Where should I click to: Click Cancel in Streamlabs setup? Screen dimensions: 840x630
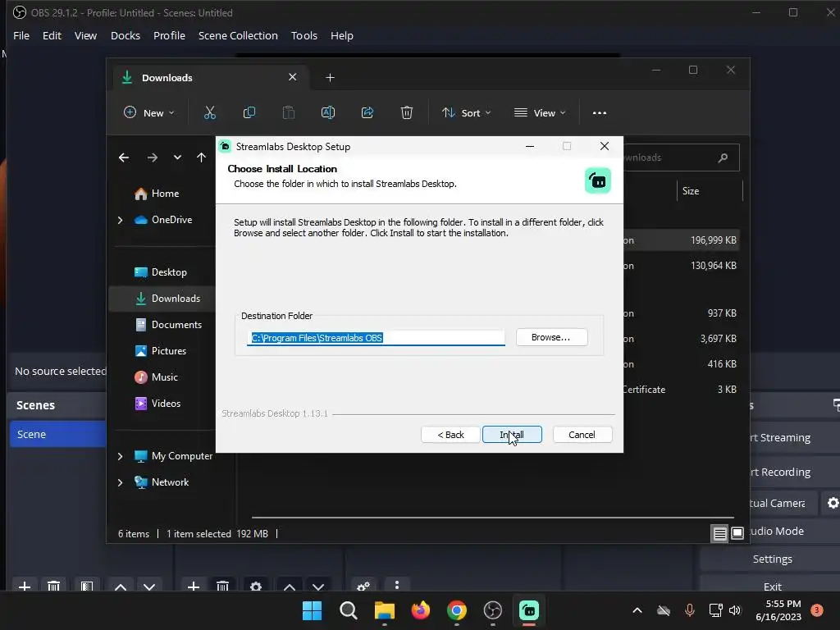(x=582, y=435)
